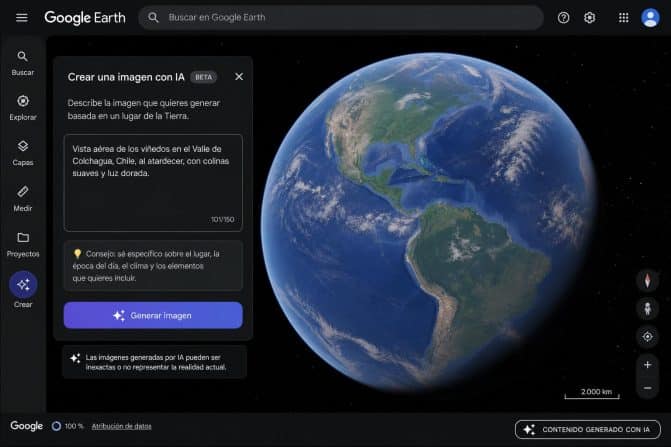Select the Crear sparkle tool
The height and width of the screenshot is (447, 671).
click(x=23, y=290)
